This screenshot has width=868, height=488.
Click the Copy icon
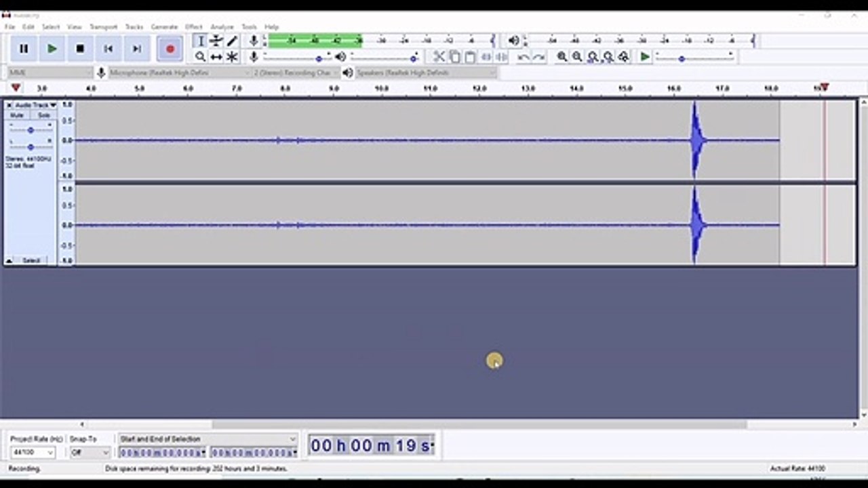(454, 57)
